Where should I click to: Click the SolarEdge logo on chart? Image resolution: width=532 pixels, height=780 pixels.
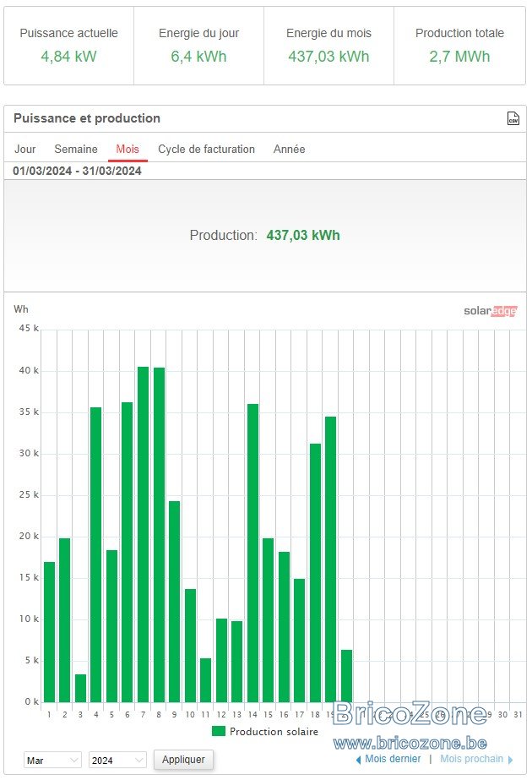[x=491, y=311]
